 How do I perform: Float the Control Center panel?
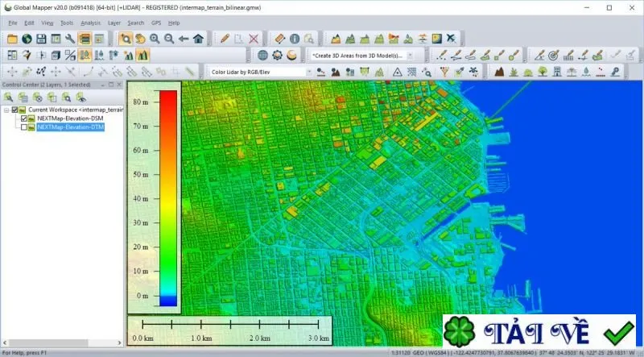111,85
